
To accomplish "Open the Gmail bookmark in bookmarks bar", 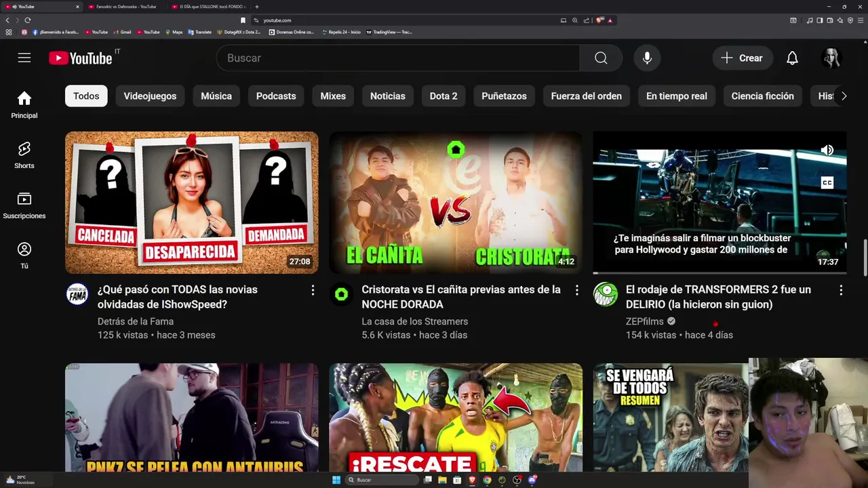I will [x=122, y=32].
